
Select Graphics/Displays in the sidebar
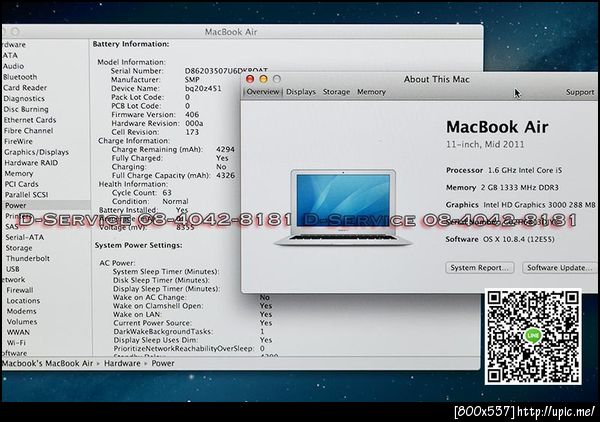[37, 152]
